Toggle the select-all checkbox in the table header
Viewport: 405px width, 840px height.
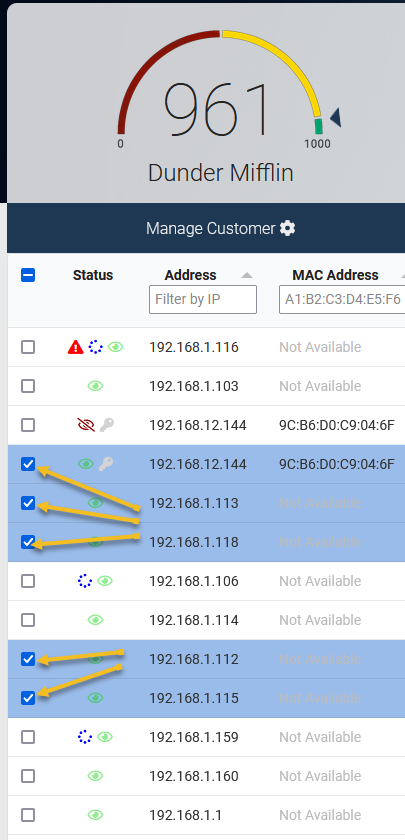pos(28,275)
